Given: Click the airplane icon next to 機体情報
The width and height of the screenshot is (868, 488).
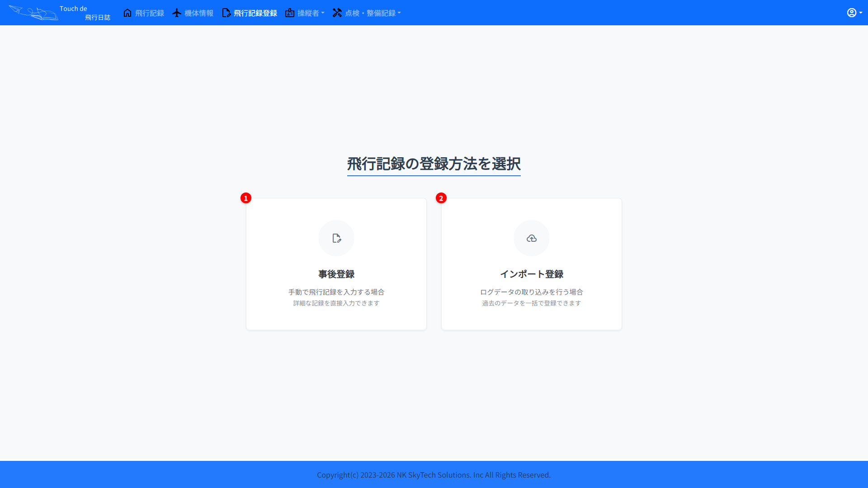Looking at the screenshot, I should point(176,13).
